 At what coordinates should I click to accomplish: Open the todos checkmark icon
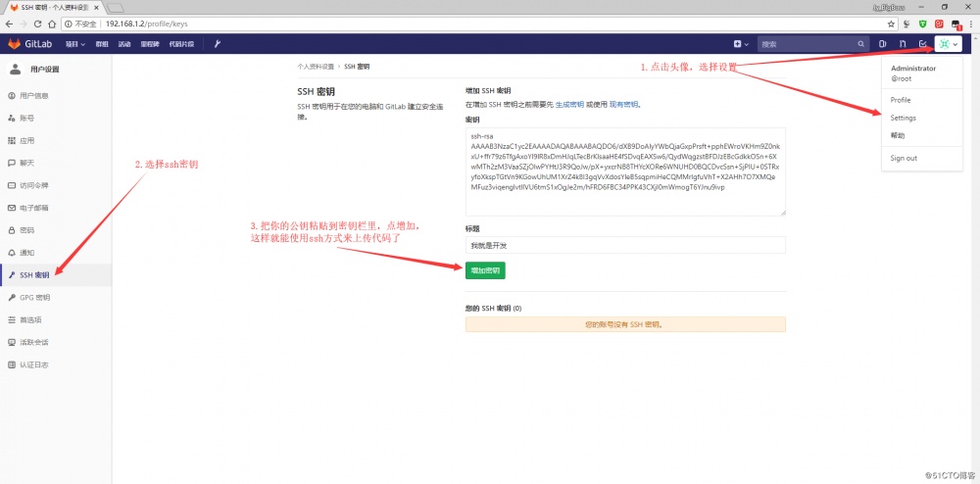tap(922, 44)
